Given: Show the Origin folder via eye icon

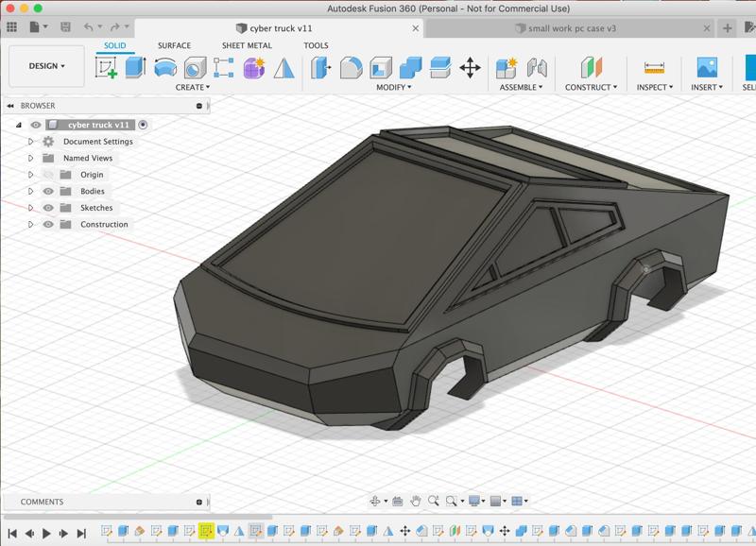Looking at the screenshot, I should [x=48, y=175].
